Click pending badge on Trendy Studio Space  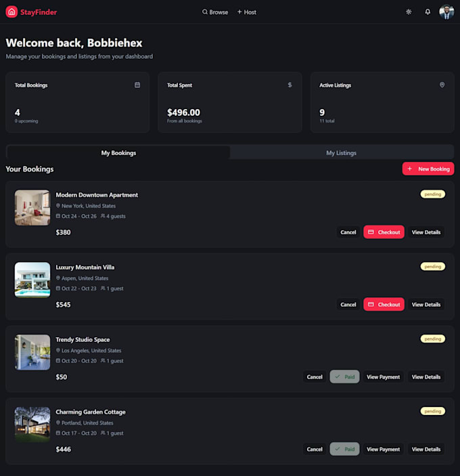coord(433,339)
